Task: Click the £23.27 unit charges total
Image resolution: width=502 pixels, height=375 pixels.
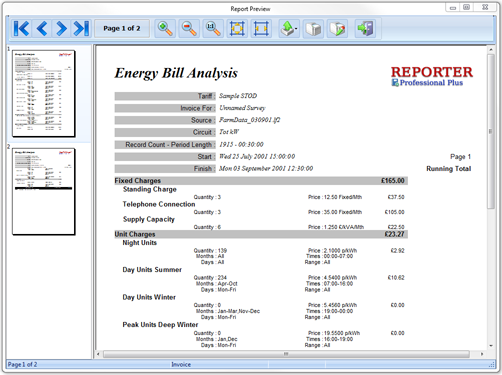Action: click(x=394, y=234)
